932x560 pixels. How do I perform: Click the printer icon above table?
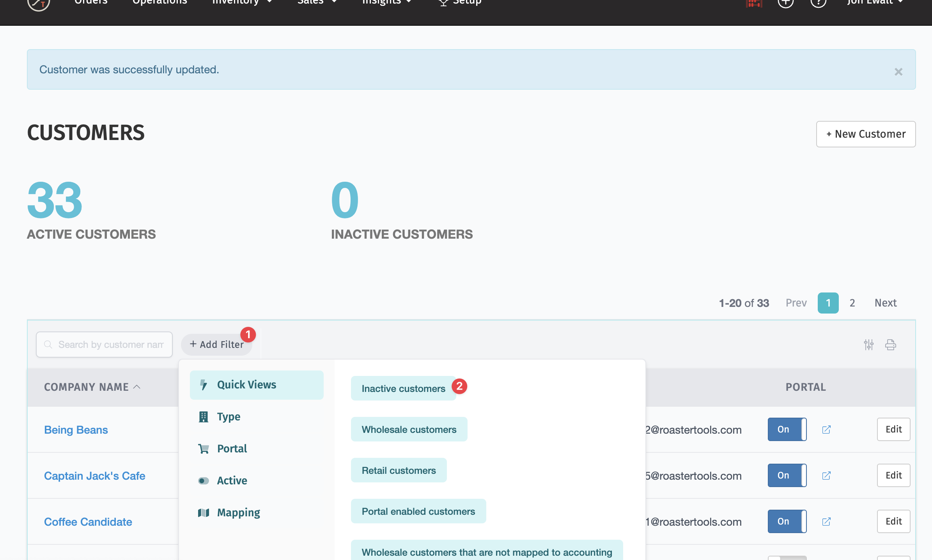pyautogui.click(x=890, y=344)
